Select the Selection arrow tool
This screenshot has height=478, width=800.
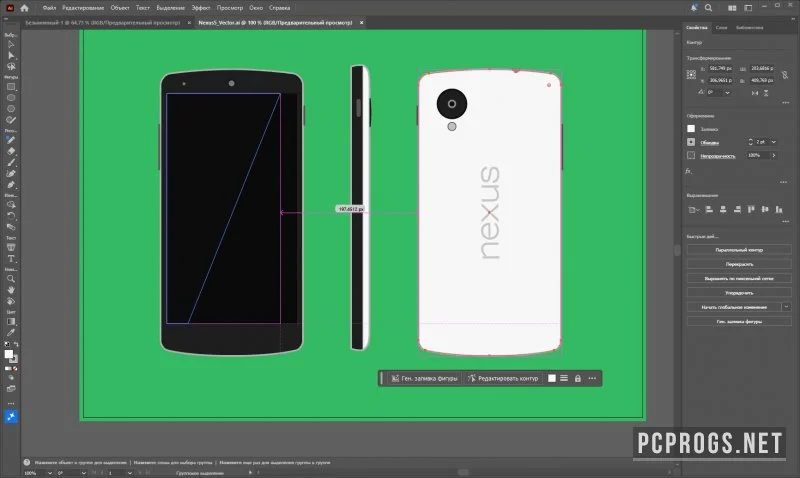point(11,44)
